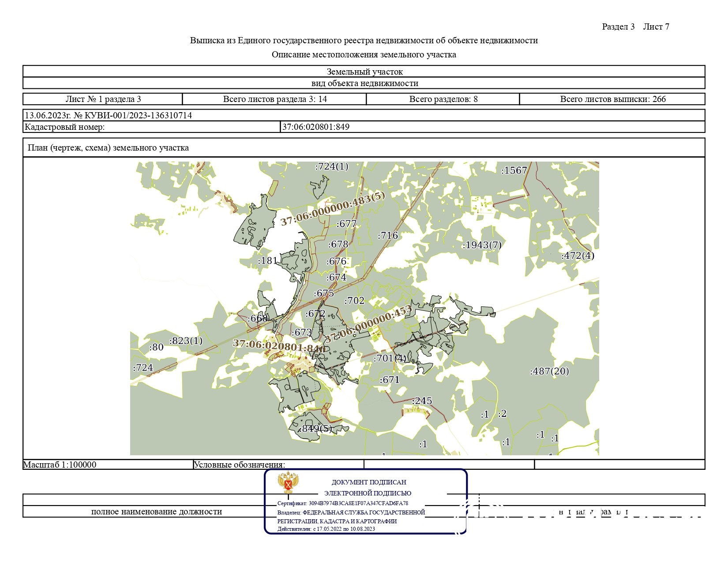The height and width of the screenshot is (563, 728).
Task: Select parcel label ':674'
Action: pyautogui.click(x=336, y=278)
